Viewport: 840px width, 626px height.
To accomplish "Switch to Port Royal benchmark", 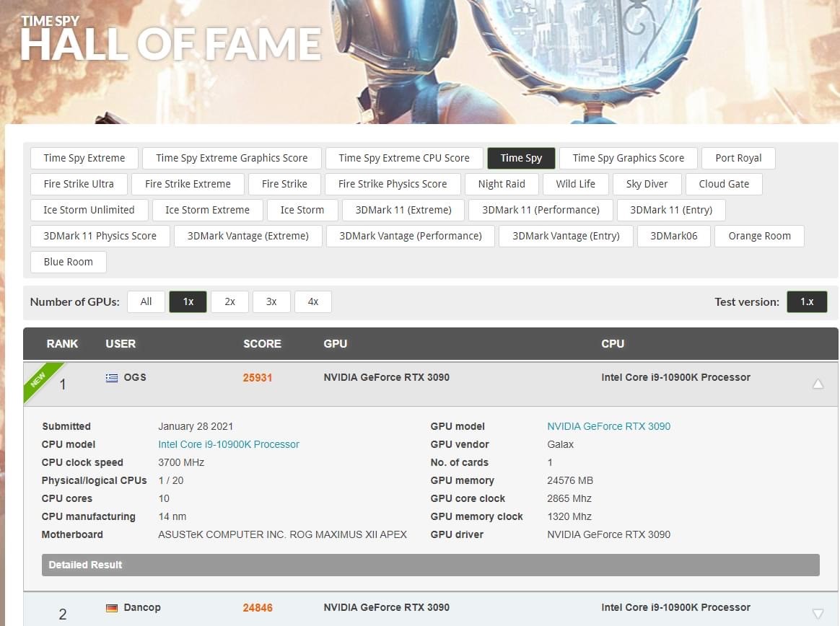I will tap(738, 158).
